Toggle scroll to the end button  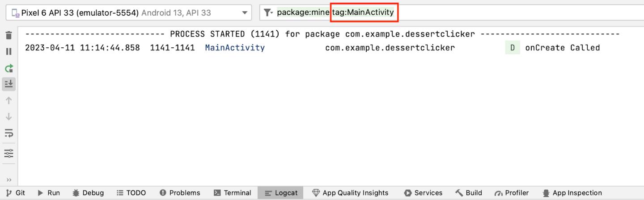[x=8, y=84]
